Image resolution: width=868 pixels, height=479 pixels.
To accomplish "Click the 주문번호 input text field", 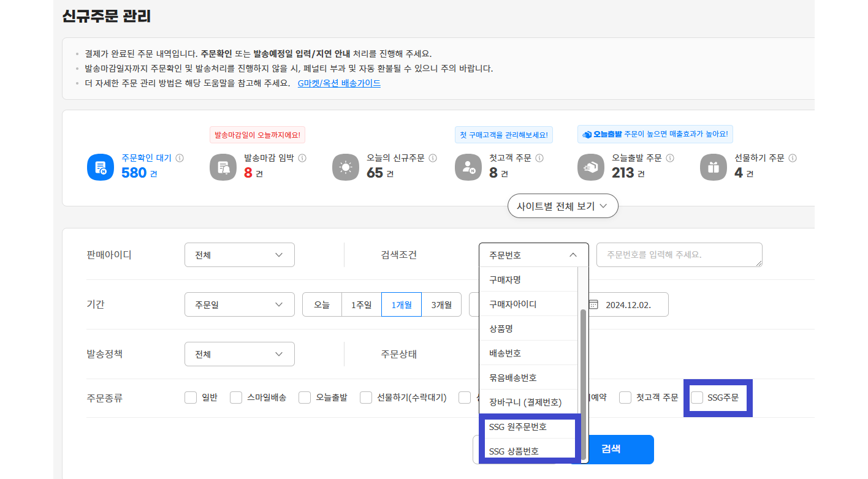I will pyautogui.click(x=679, y=255).
